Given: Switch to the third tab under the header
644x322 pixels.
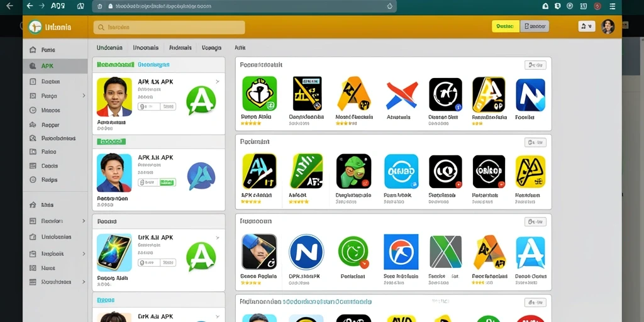Looking at the screenshot, I should [x=180, y=48].
